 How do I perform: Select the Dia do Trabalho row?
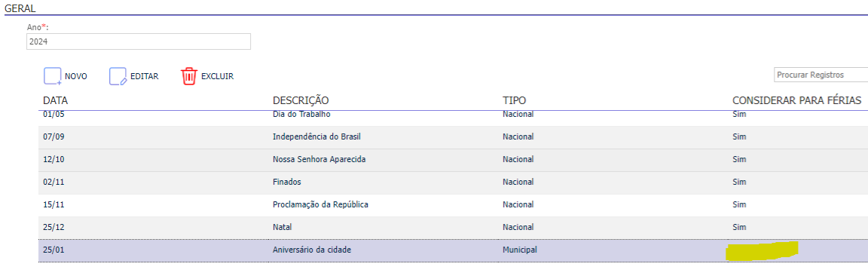453,115
